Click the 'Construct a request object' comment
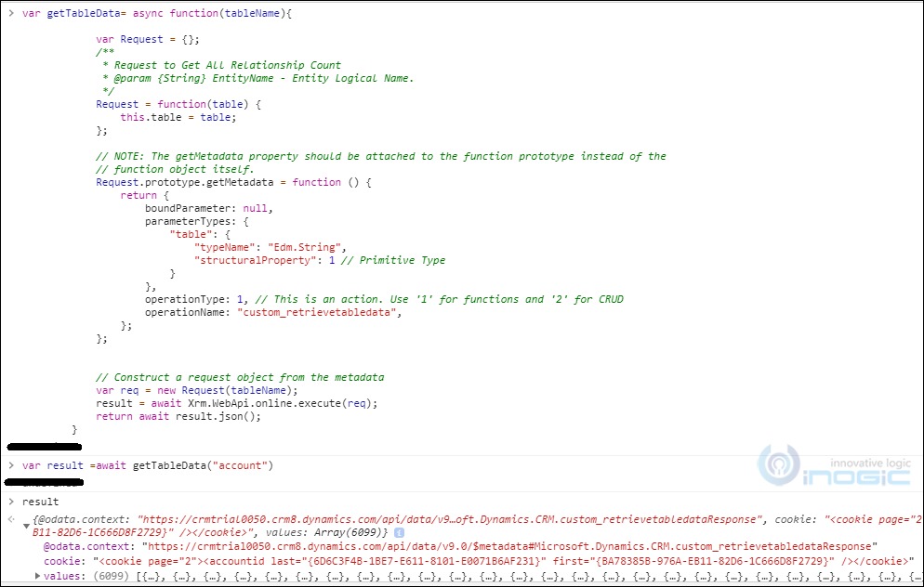 tap(239, 377)
